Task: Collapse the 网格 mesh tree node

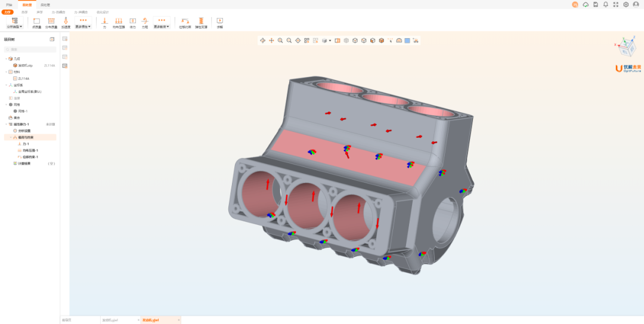Action: coord(6,104)
